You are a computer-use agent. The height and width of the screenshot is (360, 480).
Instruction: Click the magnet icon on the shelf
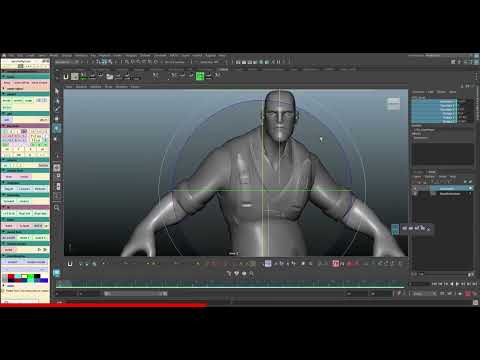coord(66,77)
